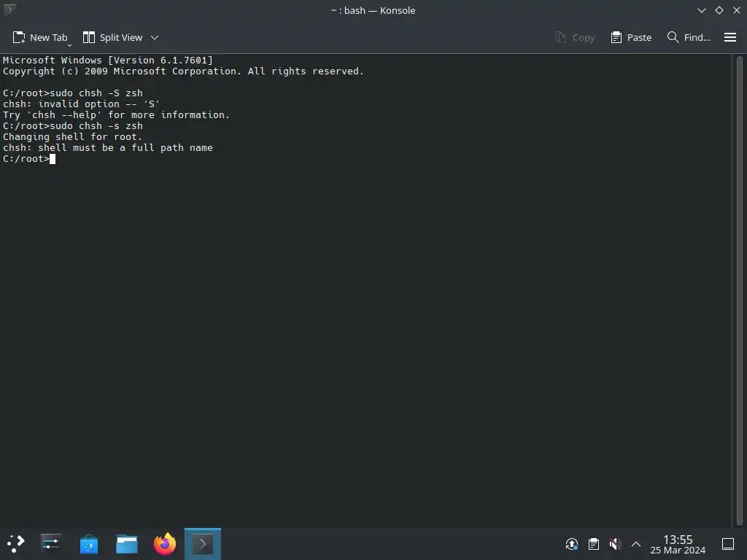Open a new Konsole tab

pyautogui.click(x=39, y=38)
